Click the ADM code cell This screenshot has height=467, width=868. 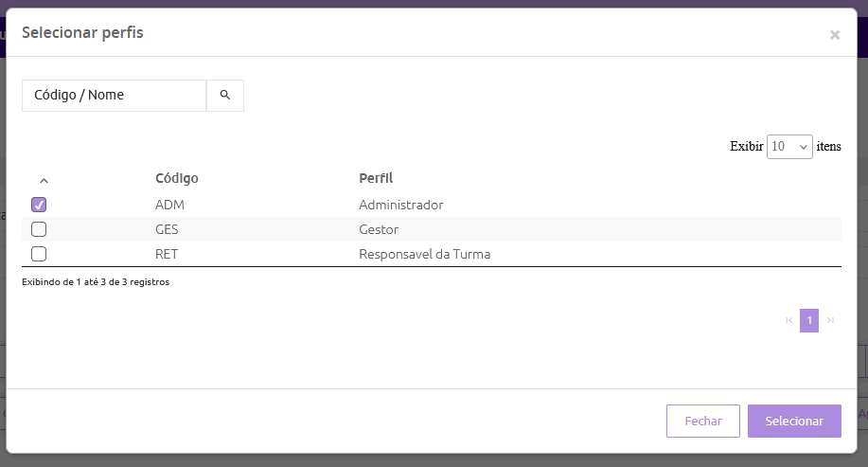click(x=168, y=205)
